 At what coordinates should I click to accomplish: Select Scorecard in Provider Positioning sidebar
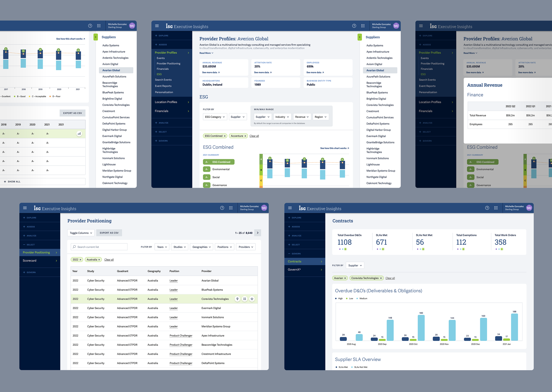point(40,261)
